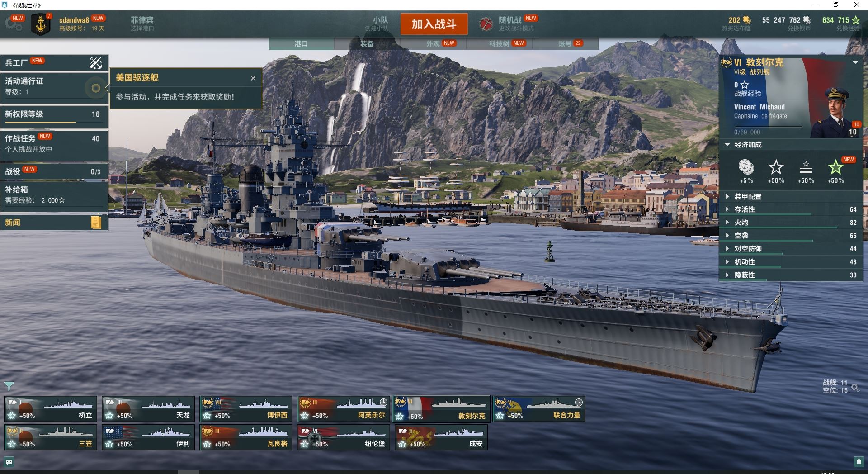
Task: Click the 加入战斗 button
Action: pyautogui.click(x=434, y=24)
